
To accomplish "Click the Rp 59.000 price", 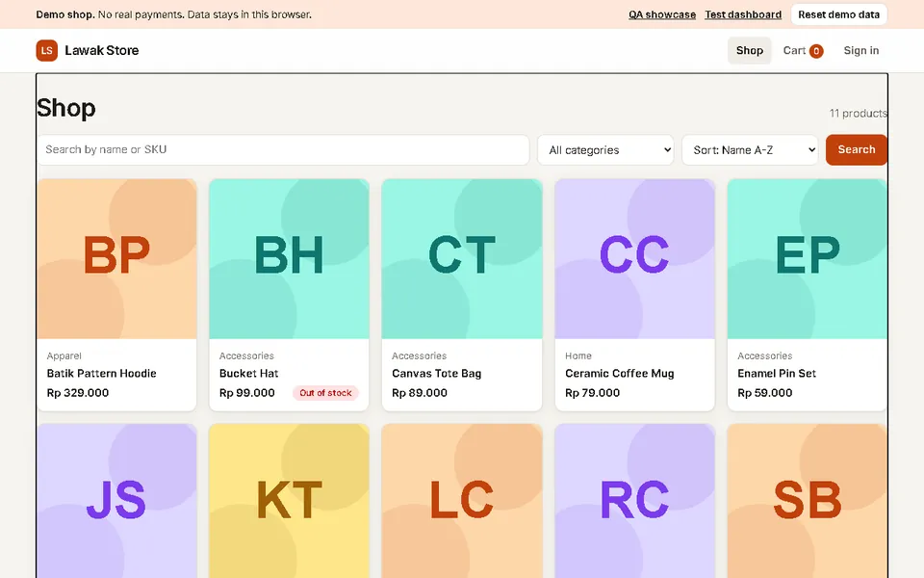I will point(765,393).
